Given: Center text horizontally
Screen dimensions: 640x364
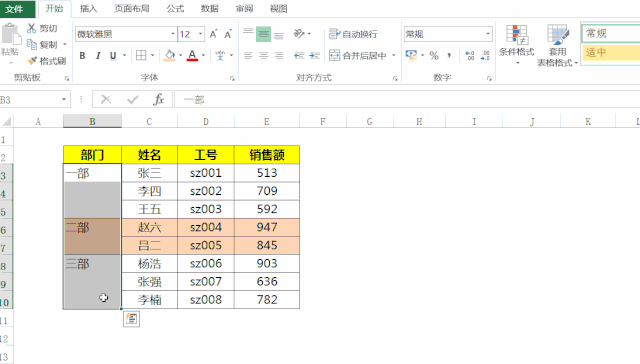Looking at the screenshot, I should [263, 55].
